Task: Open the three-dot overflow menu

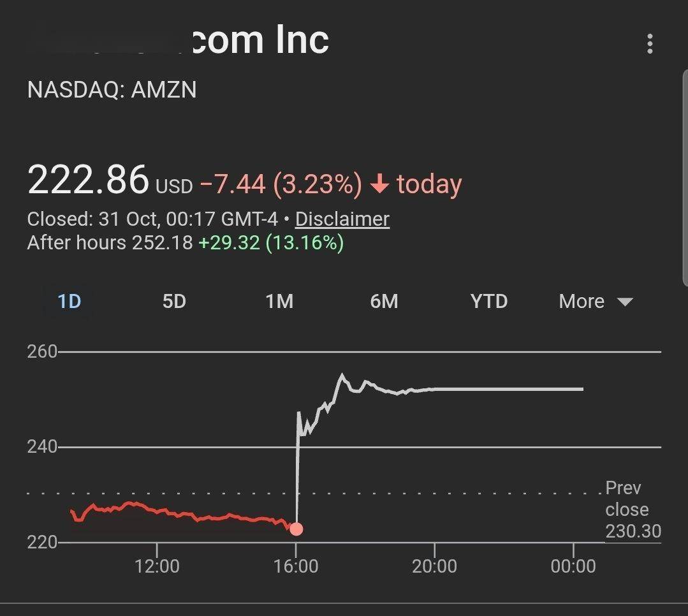Action: (649, 44)
